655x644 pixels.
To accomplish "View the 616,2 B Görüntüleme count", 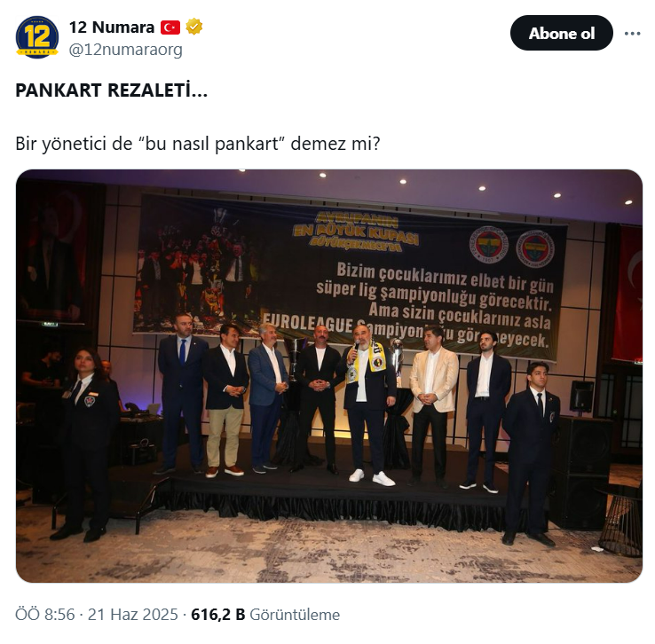I will point(265,615).
